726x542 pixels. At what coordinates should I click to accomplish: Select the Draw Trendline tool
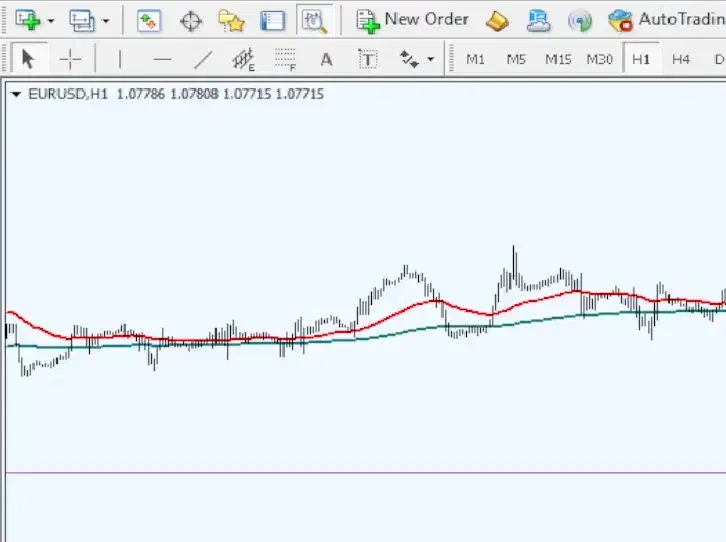click(x=203, y=60)
